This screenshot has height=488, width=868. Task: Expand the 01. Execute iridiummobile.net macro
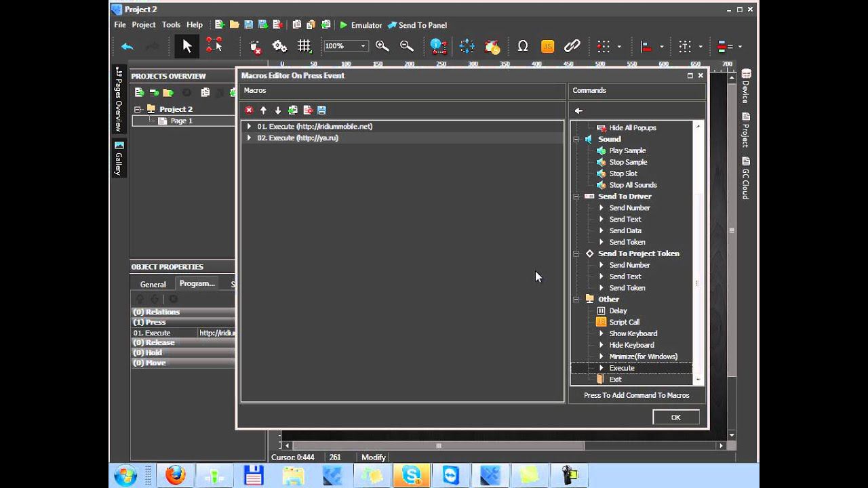(249, 126)
